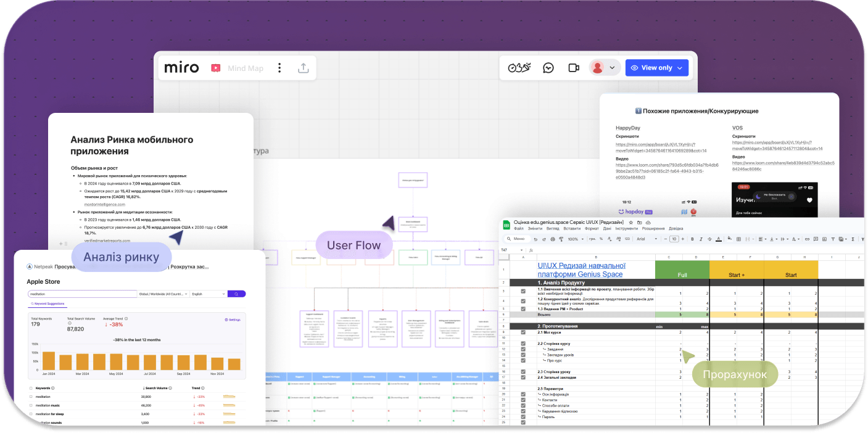The image size is (868, 433).
Task: Open the English language dropdown in Netpeak
Action: 207,294
